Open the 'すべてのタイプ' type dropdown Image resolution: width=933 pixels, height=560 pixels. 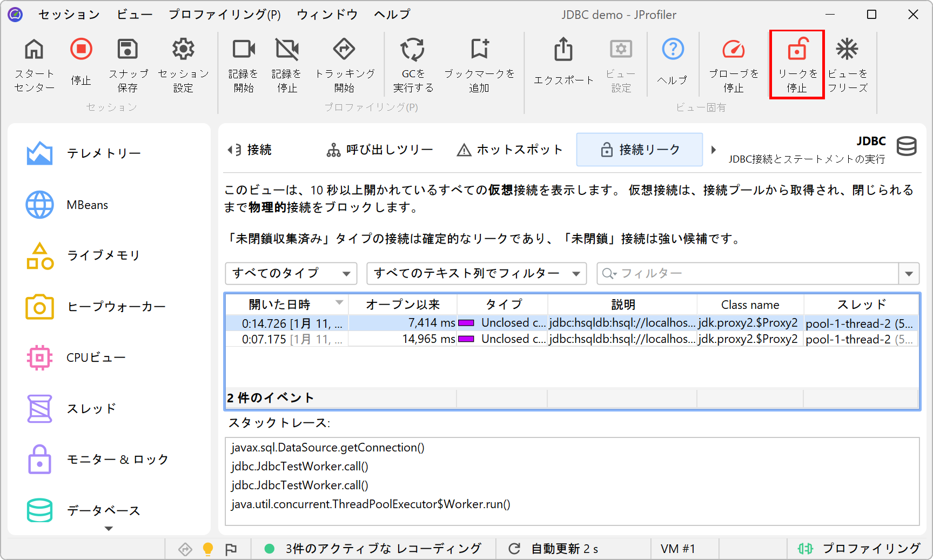tap(291, 273)
